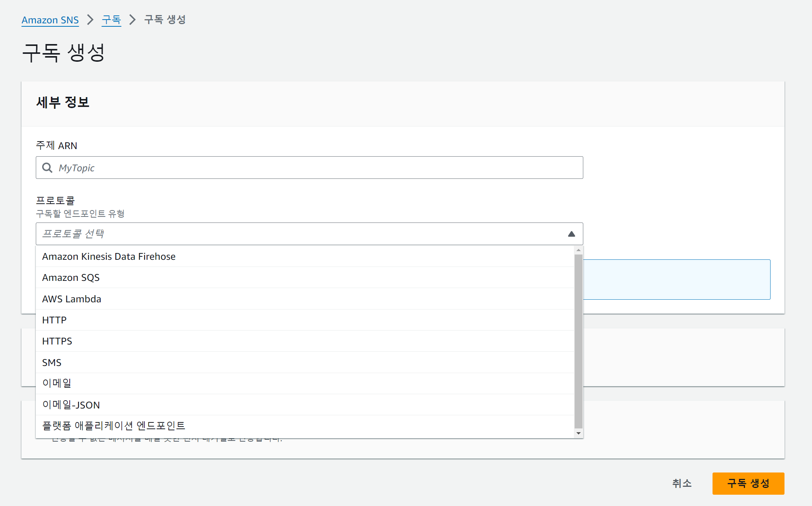Select the 이메일-JSON protocol option
The image size is (812, 506).
pos(71,405)
